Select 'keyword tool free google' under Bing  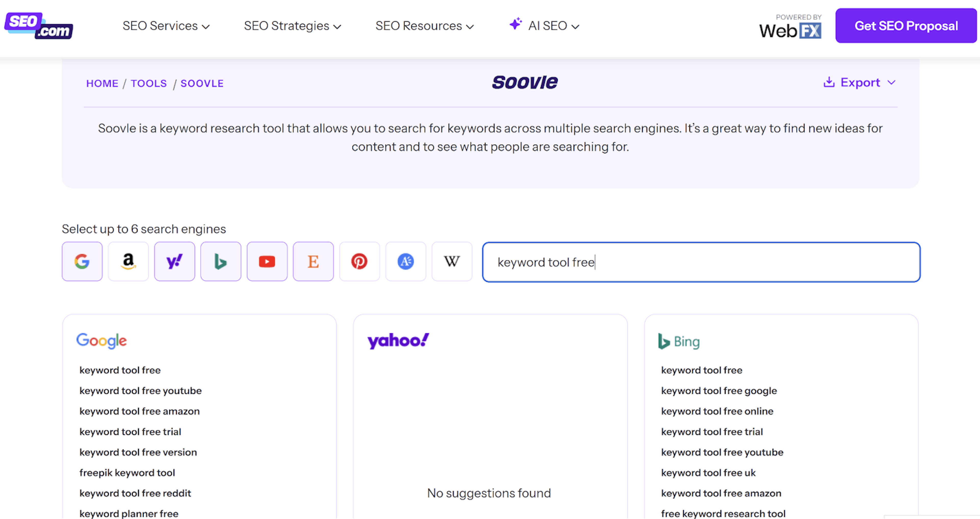tap(719, 391)
